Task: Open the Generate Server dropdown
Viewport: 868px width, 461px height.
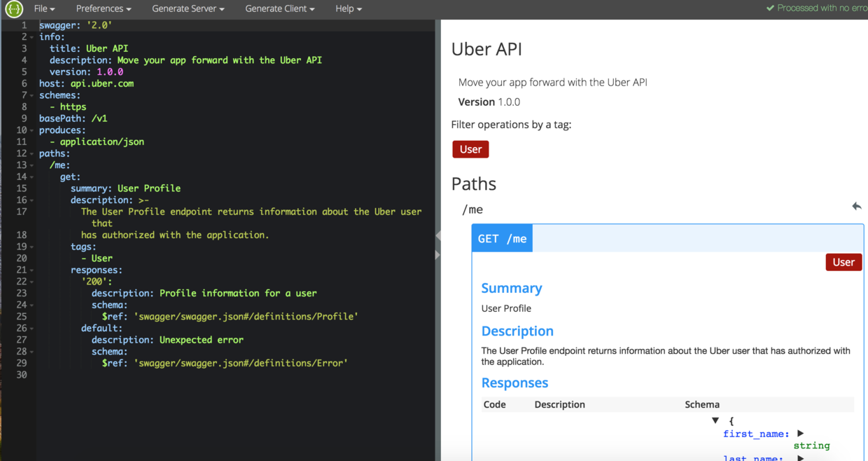Action: 188,8
